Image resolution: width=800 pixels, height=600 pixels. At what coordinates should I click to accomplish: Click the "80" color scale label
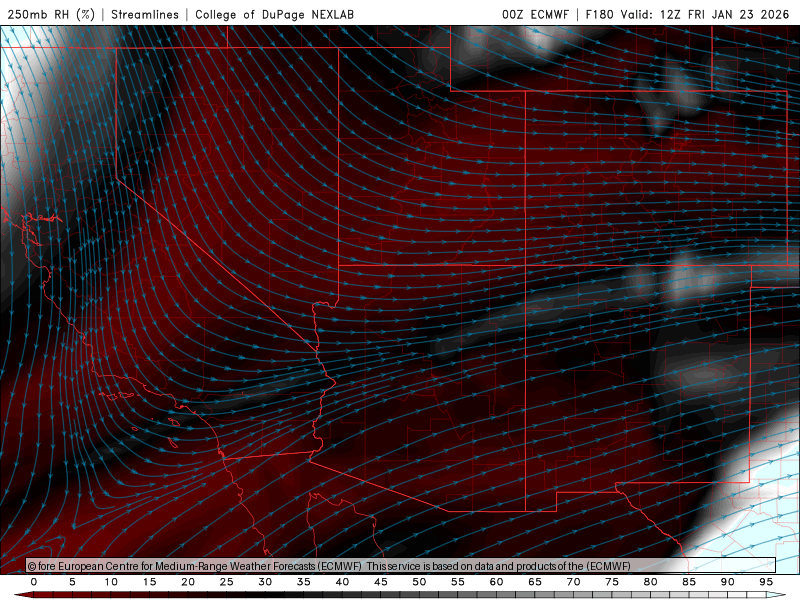650,582
